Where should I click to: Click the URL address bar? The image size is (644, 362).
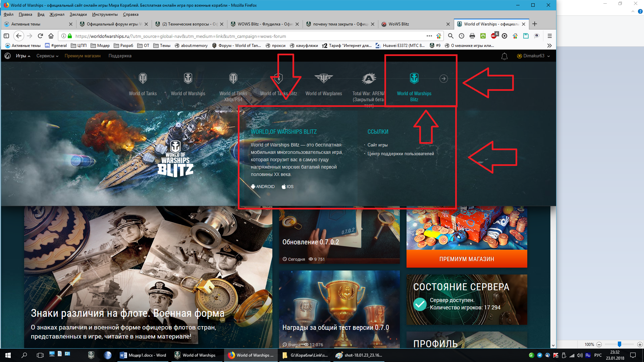(x=248, y=36)
